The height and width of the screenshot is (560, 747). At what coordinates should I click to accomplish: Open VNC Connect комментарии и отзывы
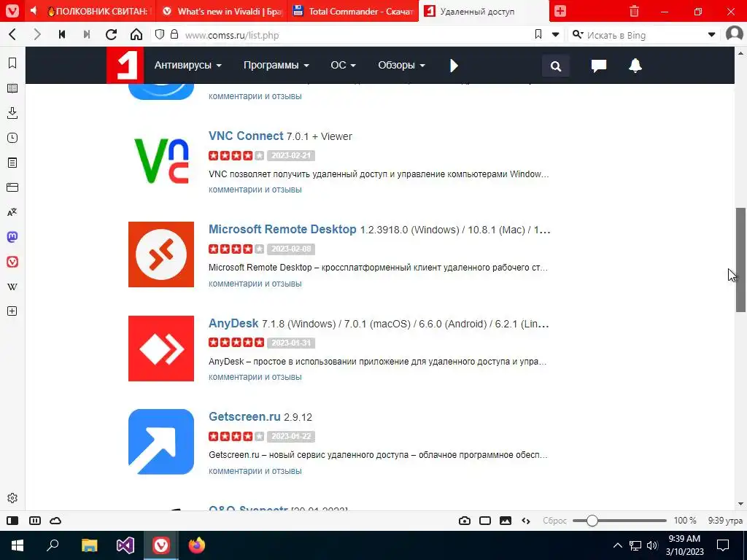coord(255,189)
